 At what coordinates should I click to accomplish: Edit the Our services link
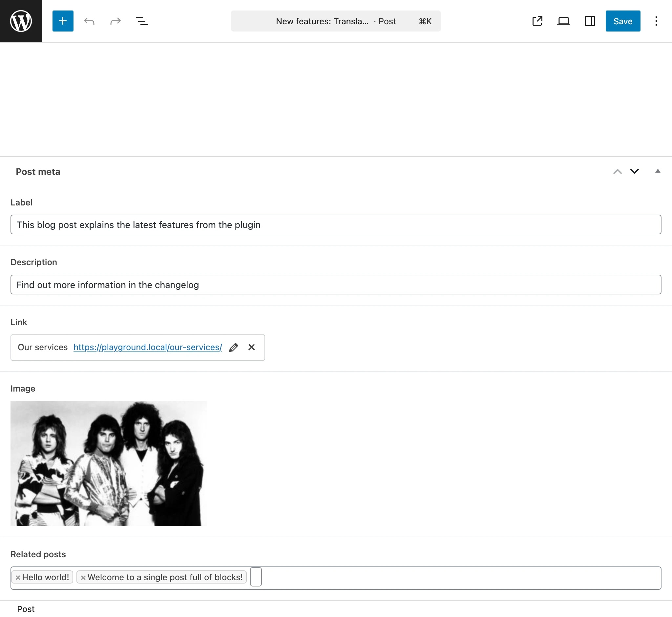pyautogui.click(x=234, y=347)
